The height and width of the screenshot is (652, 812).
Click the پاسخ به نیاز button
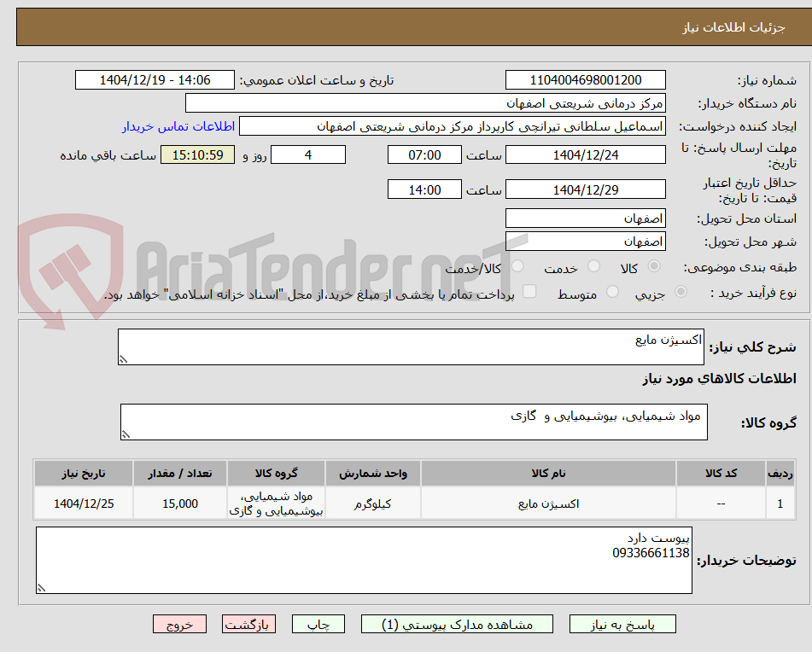pos(622,624)
